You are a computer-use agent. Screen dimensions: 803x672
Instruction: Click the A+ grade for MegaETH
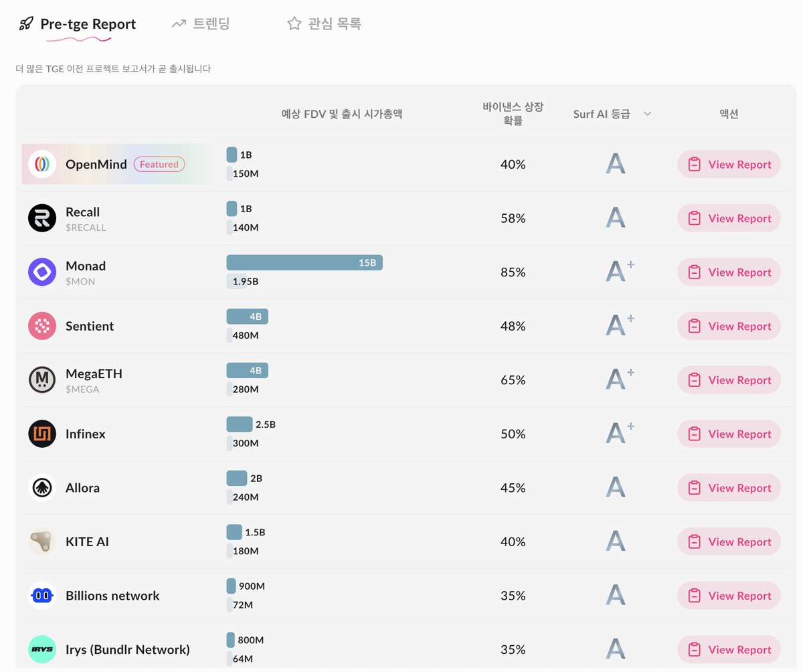pos(619,380)
